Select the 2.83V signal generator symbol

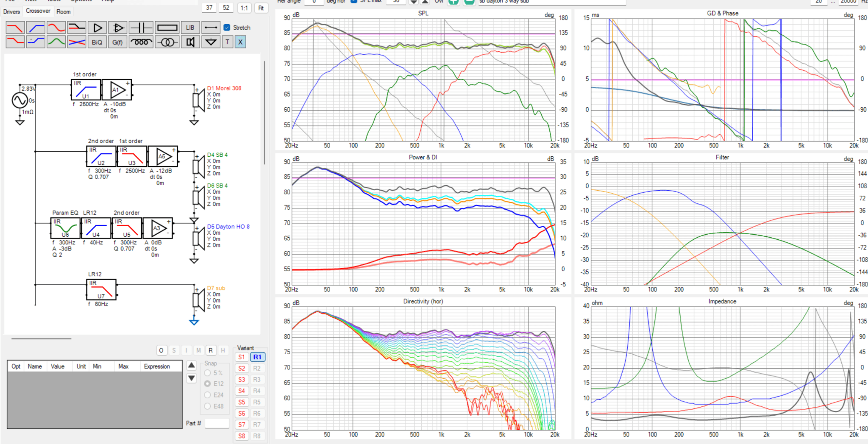pos(20,100)
